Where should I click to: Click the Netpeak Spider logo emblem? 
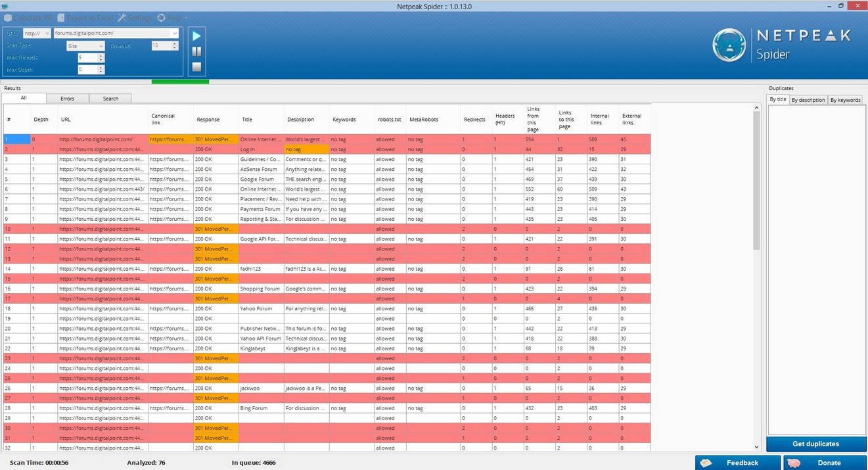[x=731, y=45]
